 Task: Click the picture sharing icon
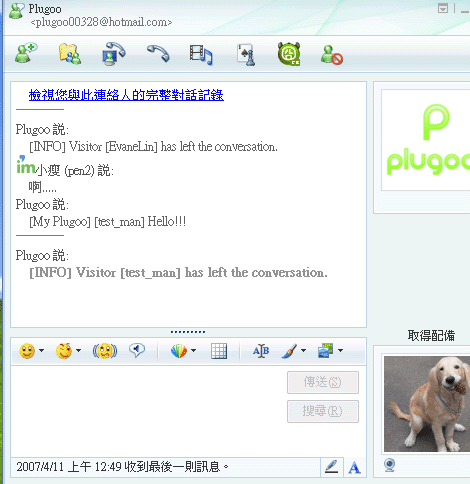tap(326, 351)
